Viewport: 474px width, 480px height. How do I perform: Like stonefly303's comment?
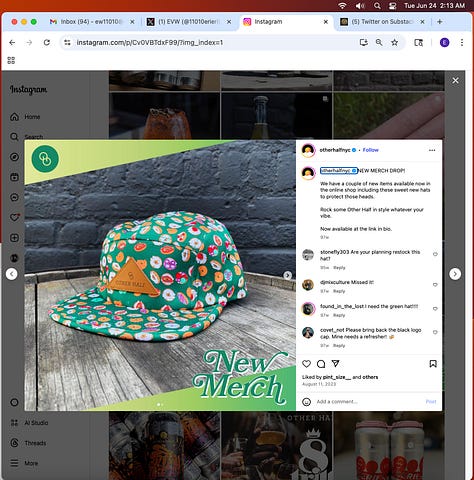(435, 254)
